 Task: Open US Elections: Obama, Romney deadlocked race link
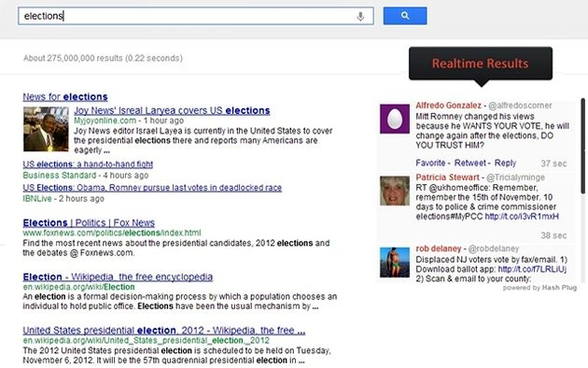click(x=152, y=188)
